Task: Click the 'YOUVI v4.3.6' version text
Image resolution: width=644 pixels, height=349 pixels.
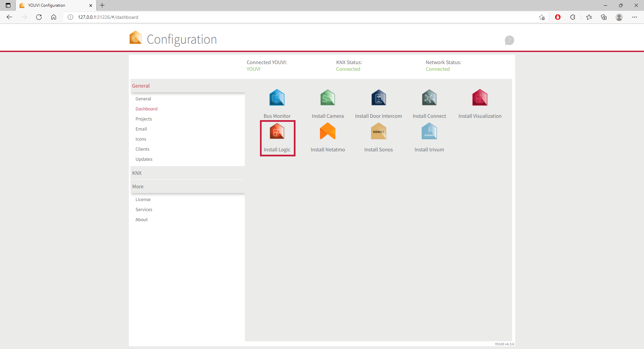Action: click(504, 344)
